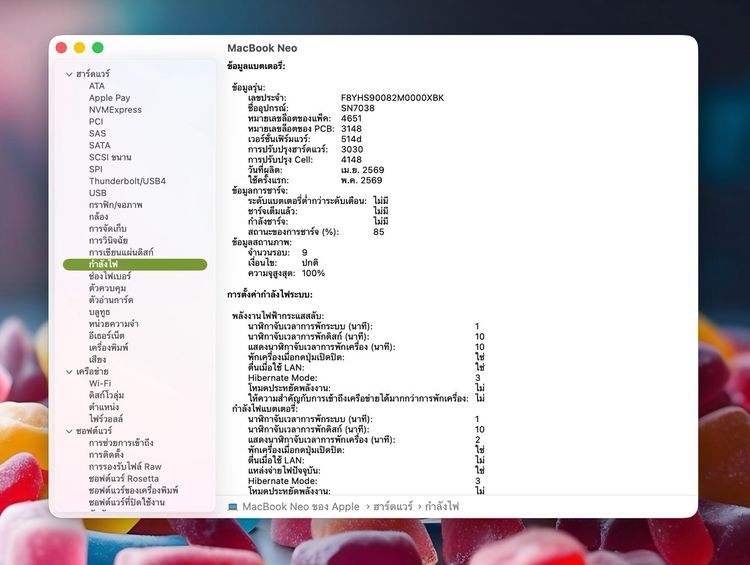
Task: Select ซอฟต์แวร์ Rosetta in sidebar
Action: coord(123,478)
